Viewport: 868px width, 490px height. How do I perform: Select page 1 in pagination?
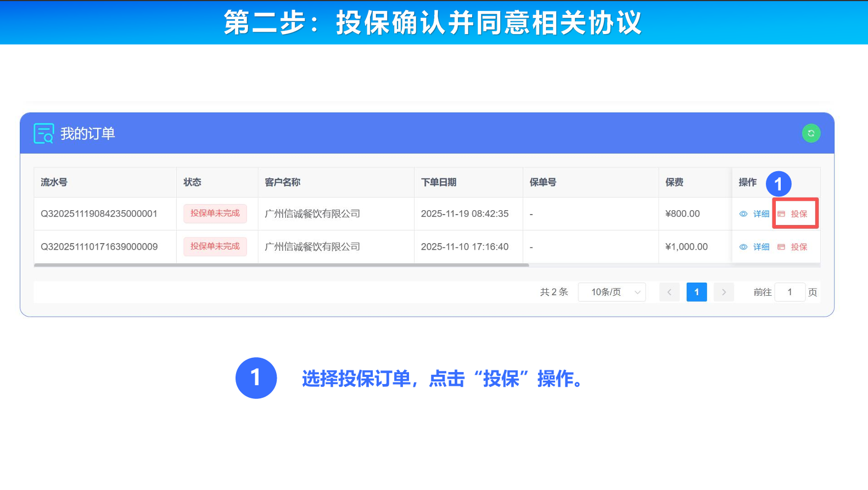[697, 292]
